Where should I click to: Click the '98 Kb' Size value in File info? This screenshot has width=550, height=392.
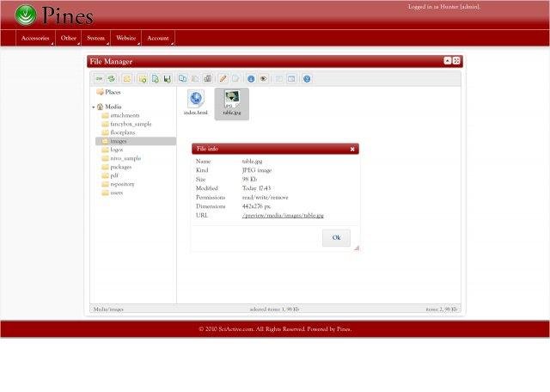(250, 180)
